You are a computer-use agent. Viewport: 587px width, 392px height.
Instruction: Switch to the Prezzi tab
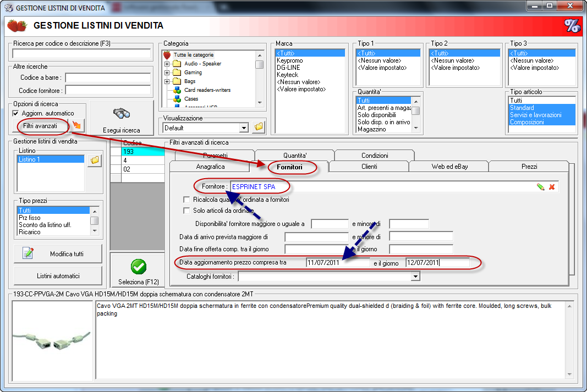[529, 167]
